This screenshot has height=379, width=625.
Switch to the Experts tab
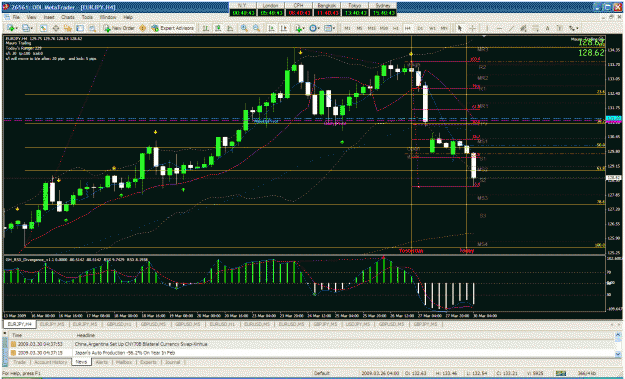[x=148, y=362]
